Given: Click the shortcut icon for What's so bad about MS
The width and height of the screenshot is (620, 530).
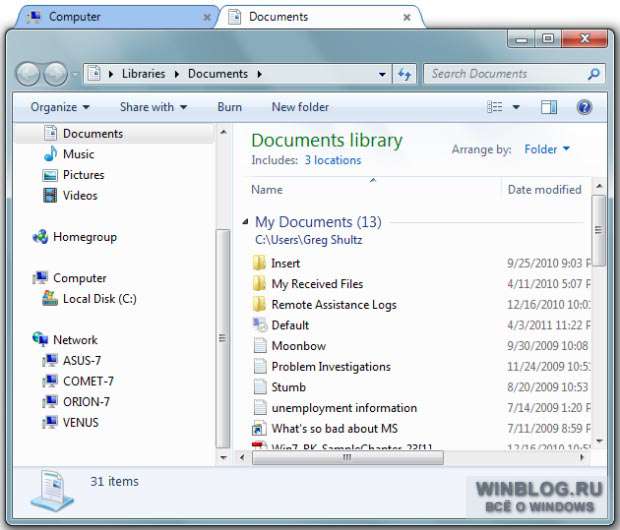Looking at the screenshot, I should 259,428.
